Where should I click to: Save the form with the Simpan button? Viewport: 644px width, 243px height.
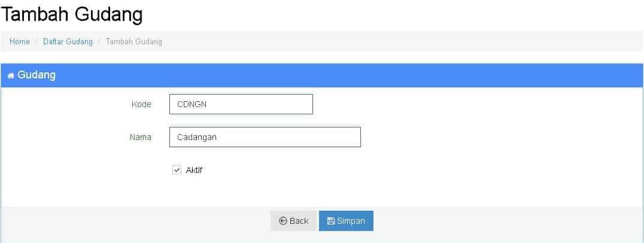(346, 221)
